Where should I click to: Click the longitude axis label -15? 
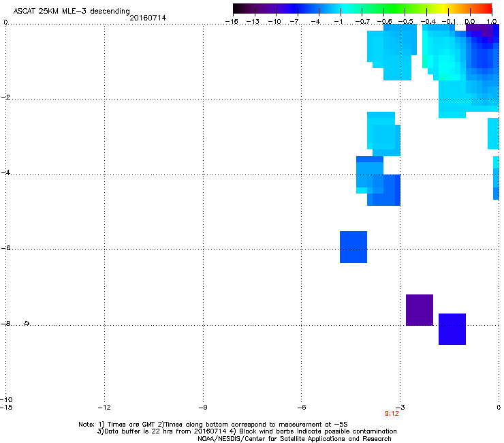point(6,408)
